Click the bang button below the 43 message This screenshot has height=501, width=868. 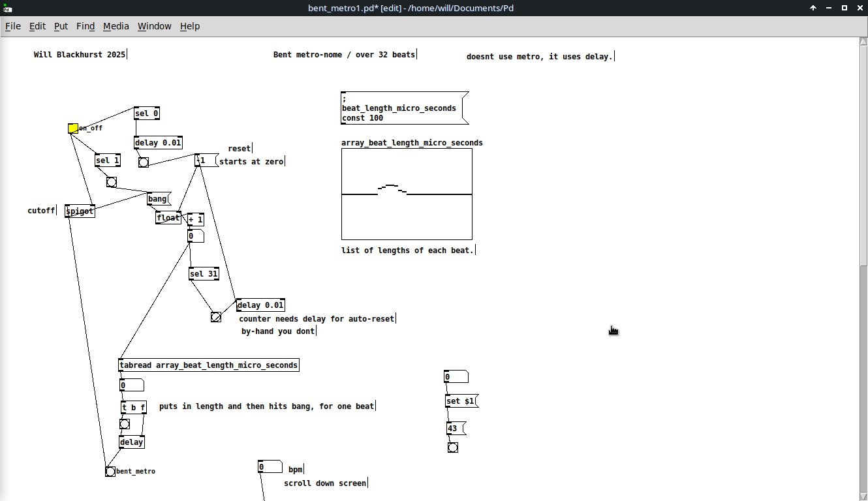click(453, 448)
